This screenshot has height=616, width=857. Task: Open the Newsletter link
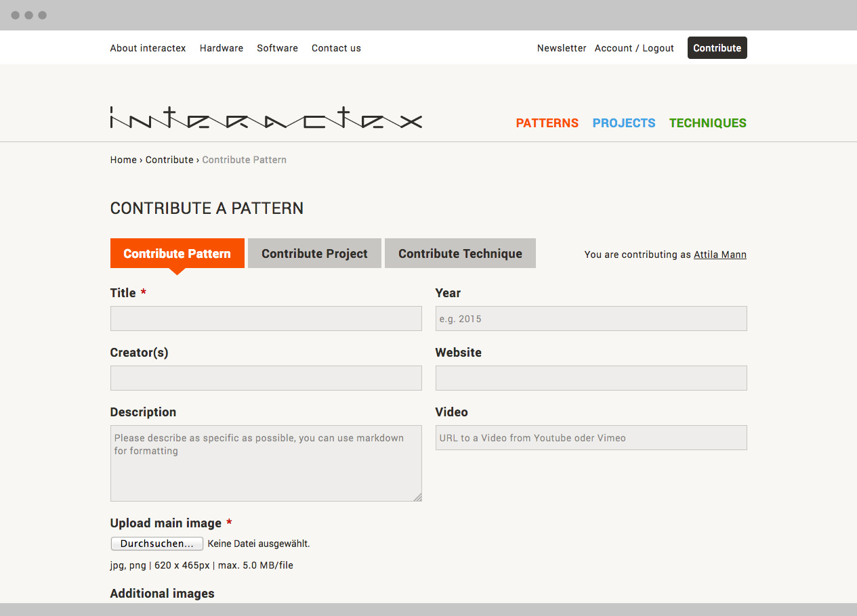[x=562, y=48]
